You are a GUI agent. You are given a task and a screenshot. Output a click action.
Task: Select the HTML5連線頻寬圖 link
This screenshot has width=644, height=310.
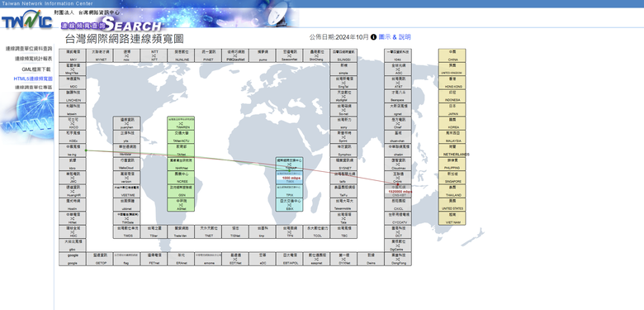point(33,79)
